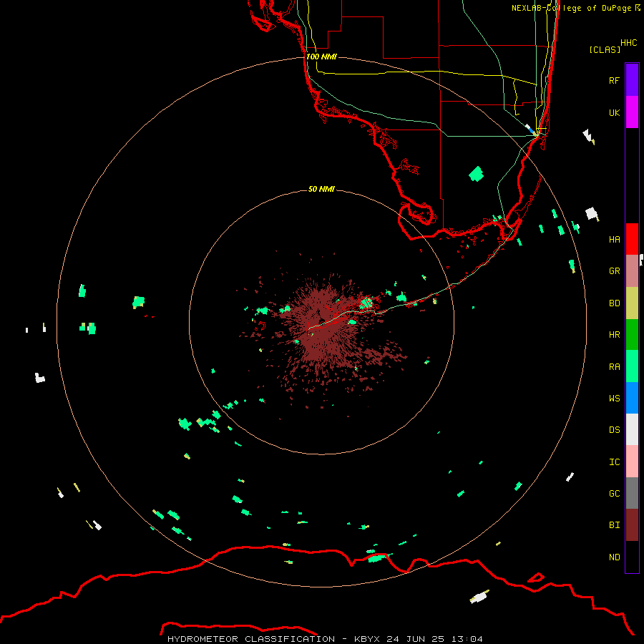Click the 24 JUN 25 date stamp

click(416, 639)
